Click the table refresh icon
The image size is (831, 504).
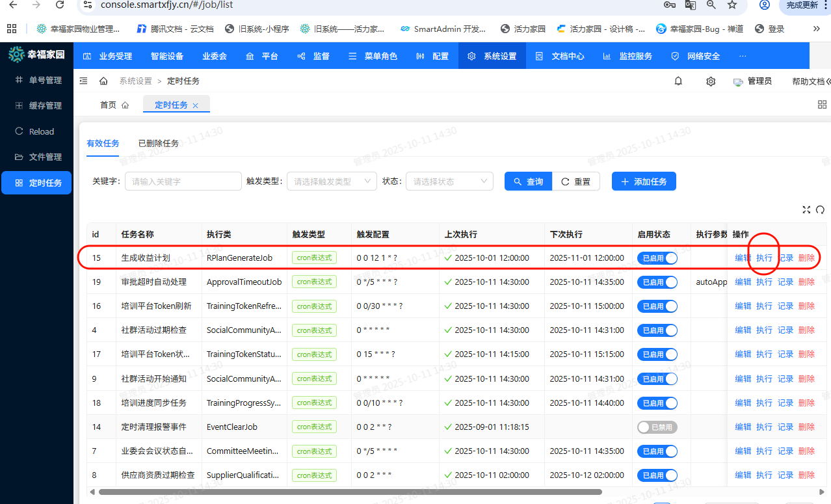click(x=820, y=209)
